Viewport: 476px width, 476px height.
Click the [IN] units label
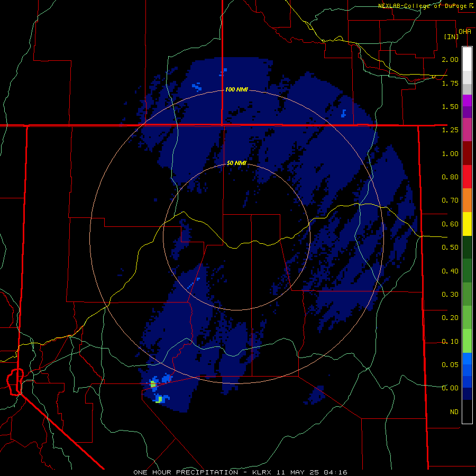click(451, 36)
